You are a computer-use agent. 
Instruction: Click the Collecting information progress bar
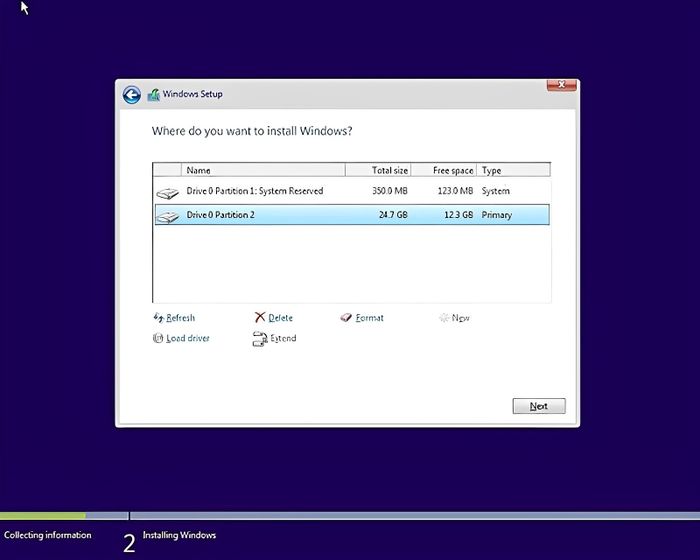tap(64, 516)
